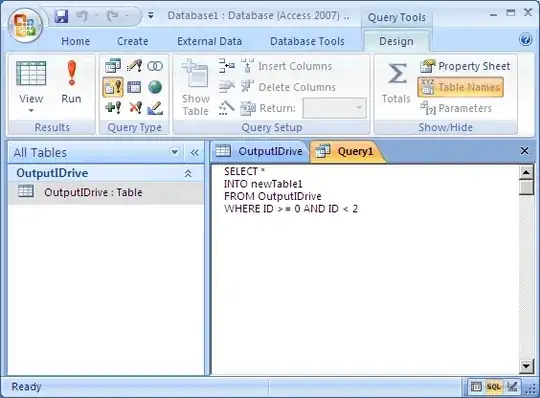Open the Office Button menu
This screenshot has width=540, height=398.
(25, 26)
